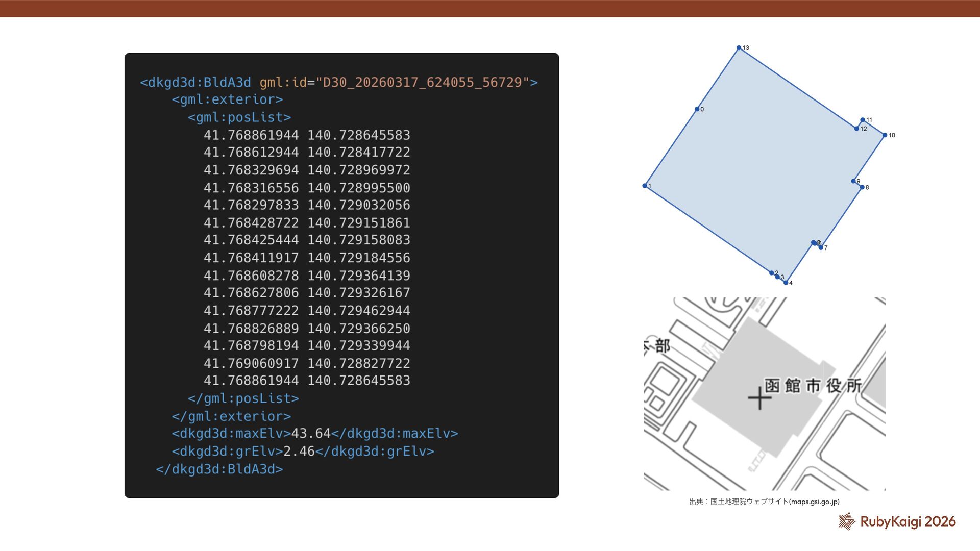Click the opening dkgd3d:BldA3d tag
The image size is (980, 551).
click(x=195, y=82)
